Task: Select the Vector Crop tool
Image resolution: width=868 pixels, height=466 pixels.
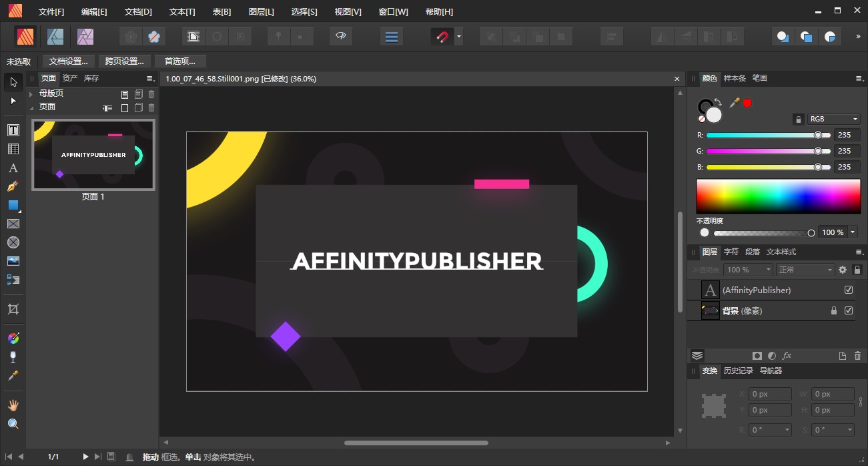Action: coord(13,309)
